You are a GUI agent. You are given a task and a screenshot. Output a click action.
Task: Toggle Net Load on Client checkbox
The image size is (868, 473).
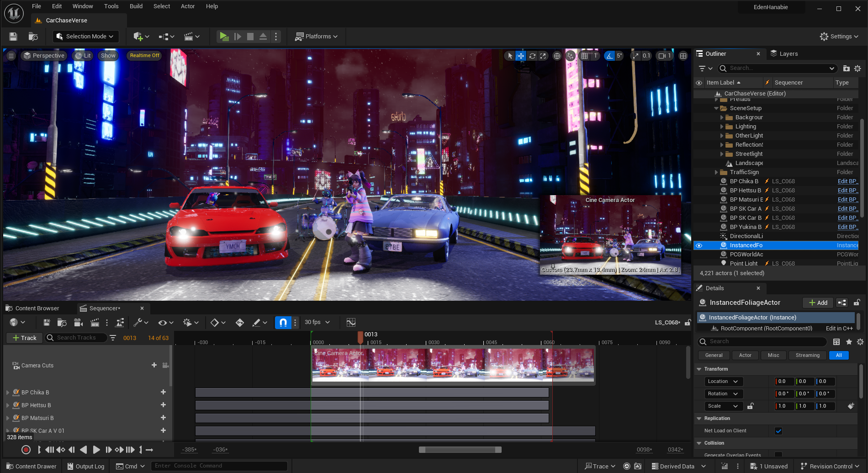click(778, 431)
